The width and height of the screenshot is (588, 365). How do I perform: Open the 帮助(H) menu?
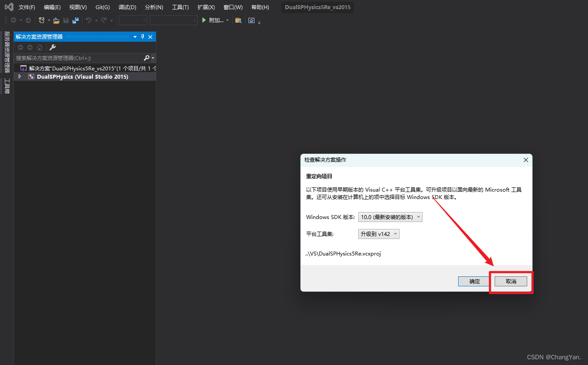[x=260, y=7]
